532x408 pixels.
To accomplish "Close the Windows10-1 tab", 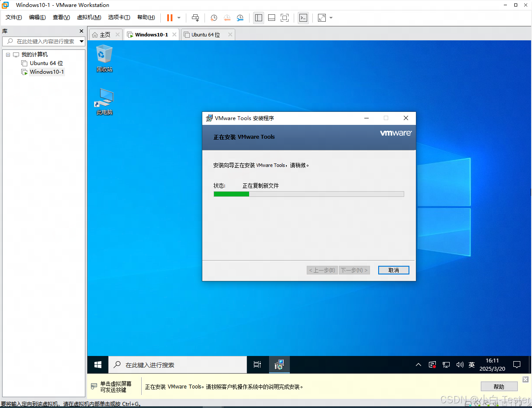I will [174, 35].
